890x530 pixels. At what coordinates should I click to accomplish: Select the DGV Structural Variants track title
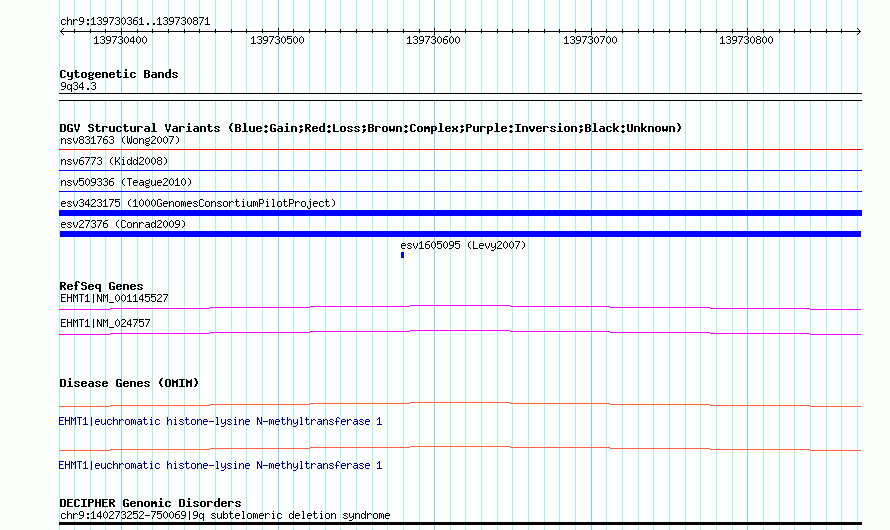tap(371, 128)
